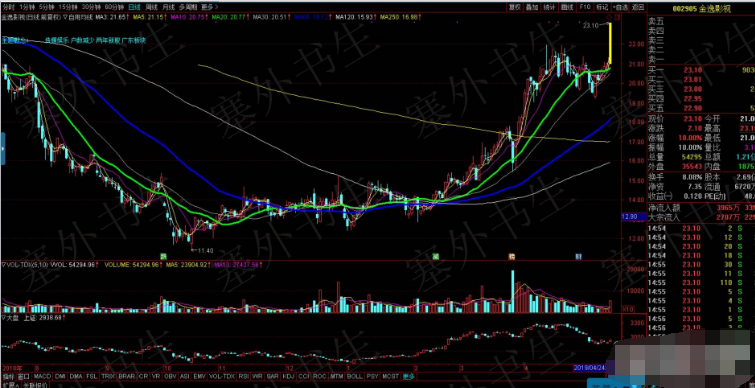Viewport: 755px width, 388px height.
Task: Select the 60分钟 period tab
Action: point(114,7)
